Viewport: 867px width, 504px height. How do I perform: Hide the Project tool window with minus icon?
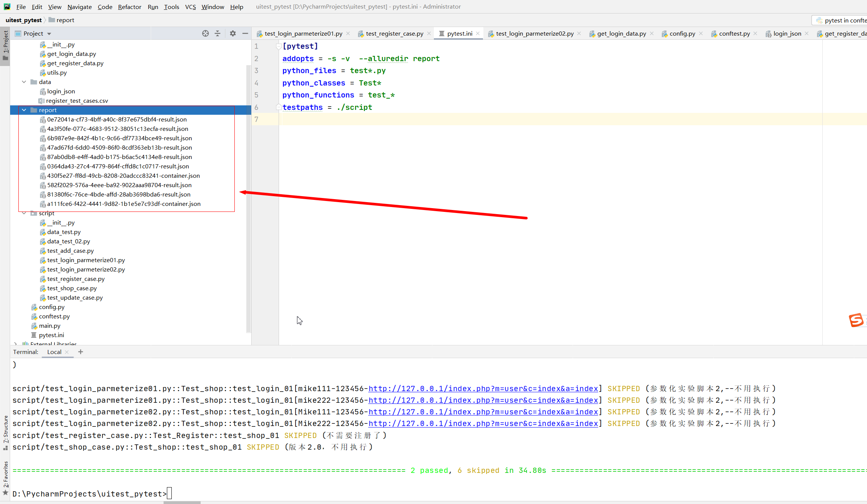[x=245, y=33]
